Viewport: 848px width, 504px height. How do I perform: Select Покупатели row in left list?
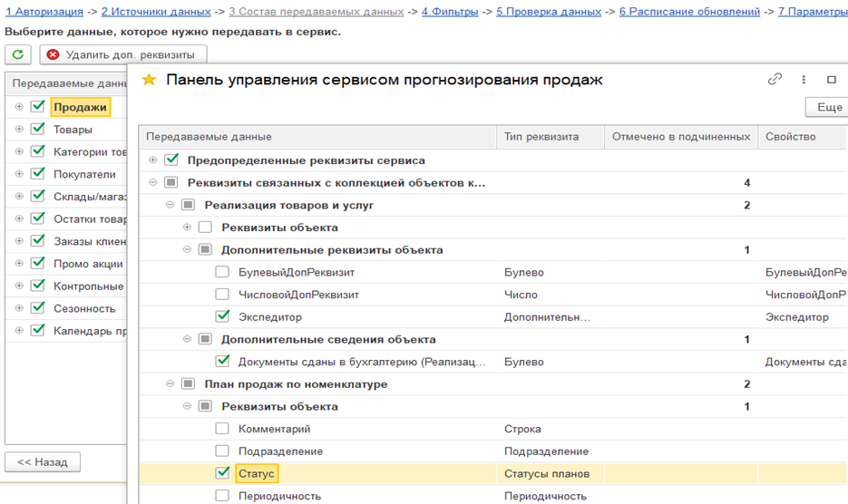coord(84,174)
